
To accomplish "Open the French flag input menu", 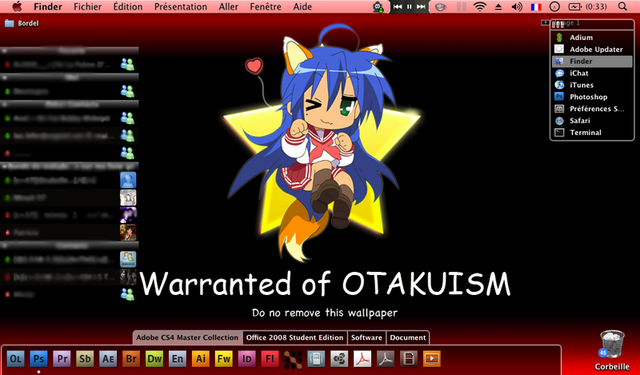I will pyautogui.click(x=536, y=7).
